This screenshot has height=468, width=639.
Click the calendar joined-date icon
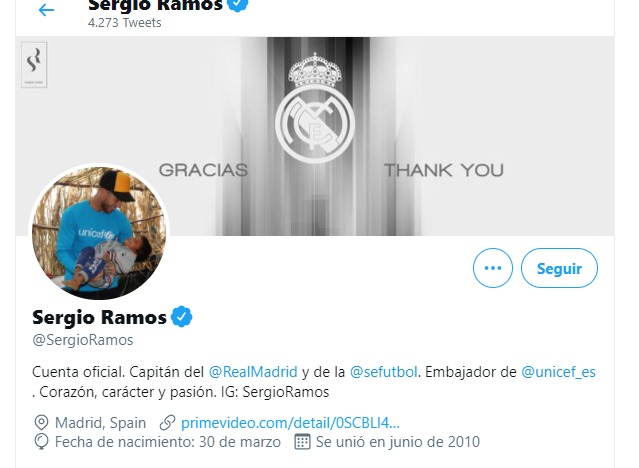click(x=302, y=442)
